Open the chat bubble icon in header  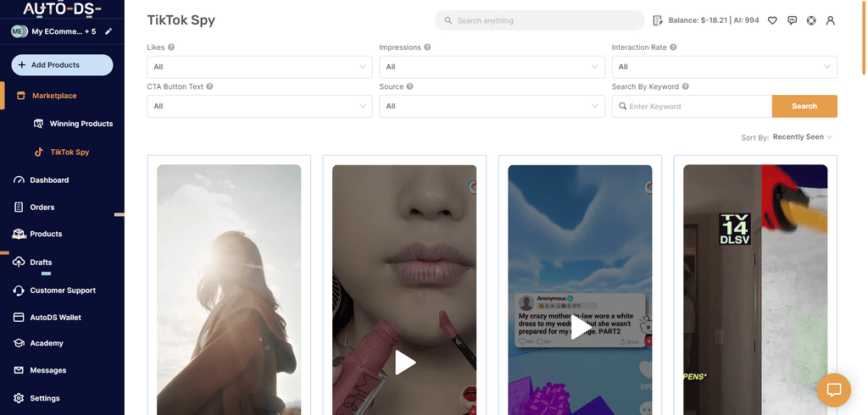click(x=792, y=20)
